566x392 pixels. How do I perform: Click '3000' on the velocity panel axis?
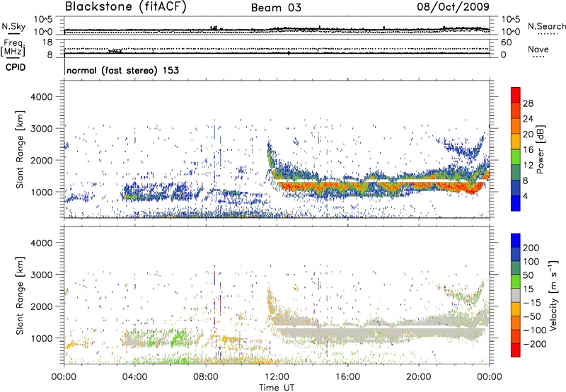click(x=41, y=275)
